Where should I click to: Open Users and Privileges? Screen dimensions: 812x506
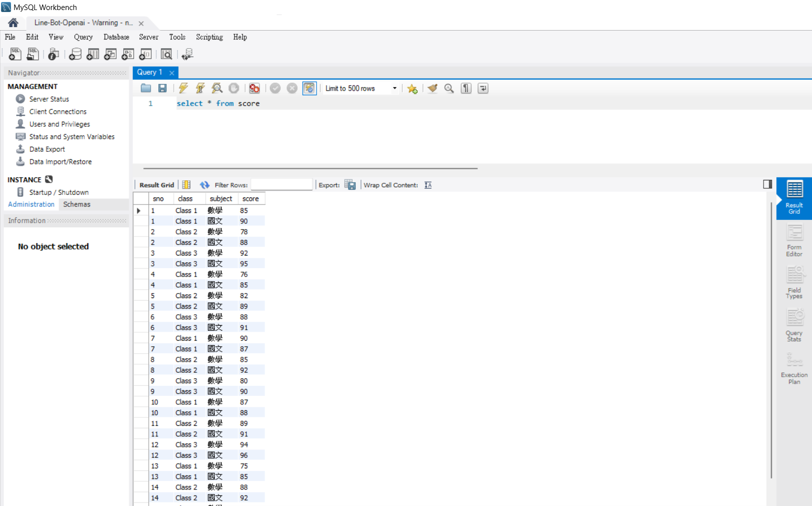[60, 124]
